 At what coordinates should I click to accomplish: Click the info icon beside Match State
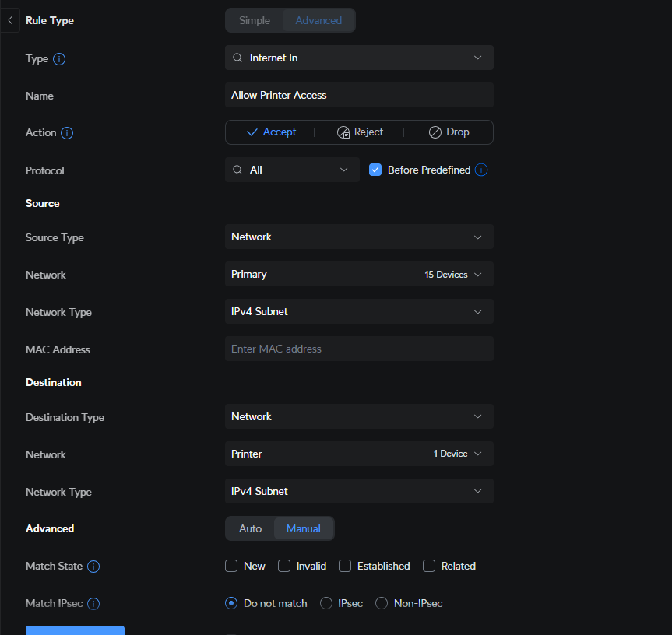pos(93,567)
